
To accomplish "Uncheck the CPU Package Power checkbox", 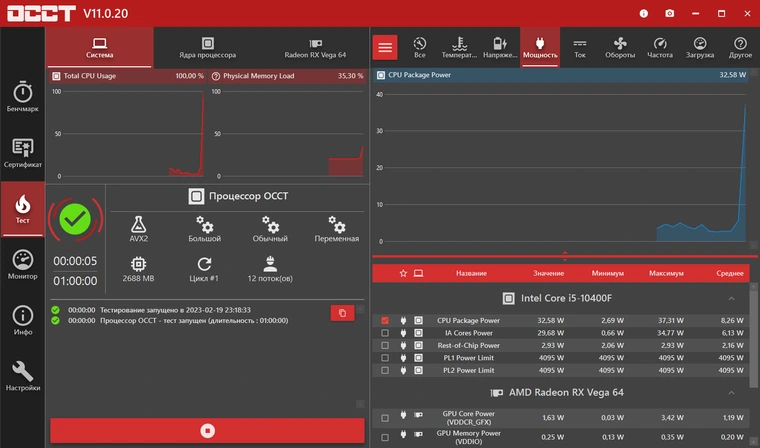I will [385, 320].
